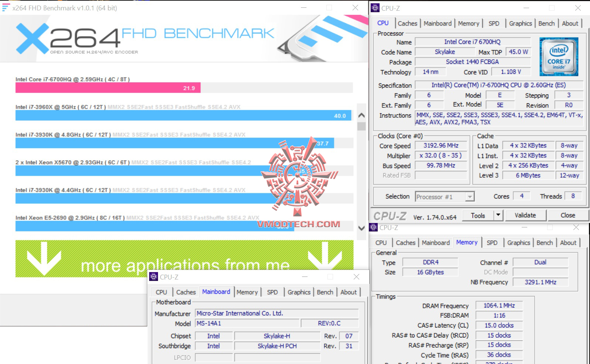This screenshot has width=590, height=364.
Task: Click the Southbridge value "Skylake-H PCH"
Action: [277, 346]
